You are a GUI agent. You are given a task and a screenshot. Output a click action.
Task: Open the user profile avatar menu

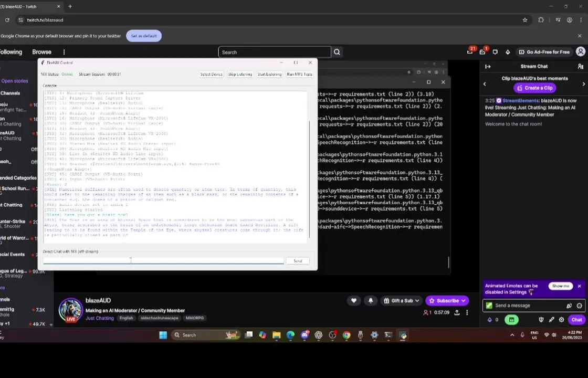click(581, 52)
